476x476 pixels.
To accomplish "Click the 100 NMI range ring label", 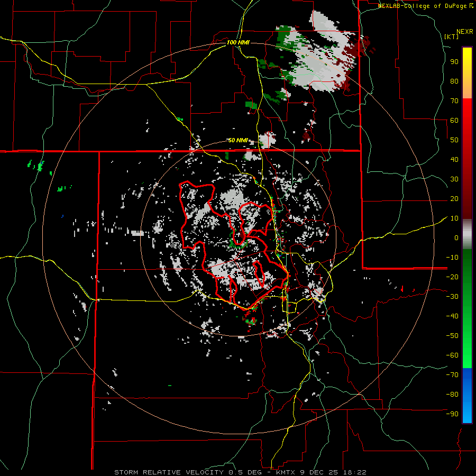I will coord(238,42).
